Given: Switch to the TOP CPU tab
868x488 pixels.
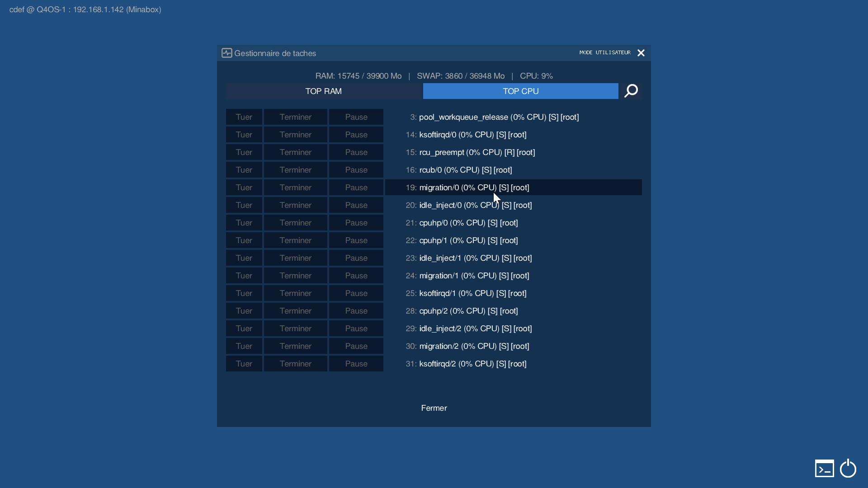Looking at the screenshot, I should tap(521, 91).
